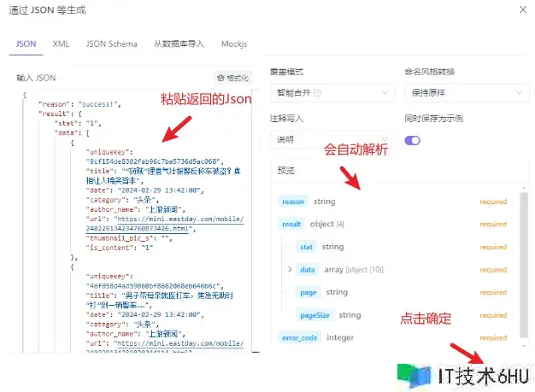
Task: Click the help icon beside 智能合并
Action: click(x=318, y=92)
